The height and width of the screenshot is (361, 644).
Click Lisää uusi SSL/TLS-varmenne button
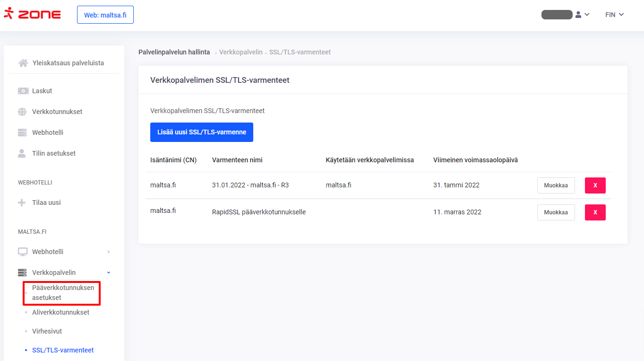point(201,132)
